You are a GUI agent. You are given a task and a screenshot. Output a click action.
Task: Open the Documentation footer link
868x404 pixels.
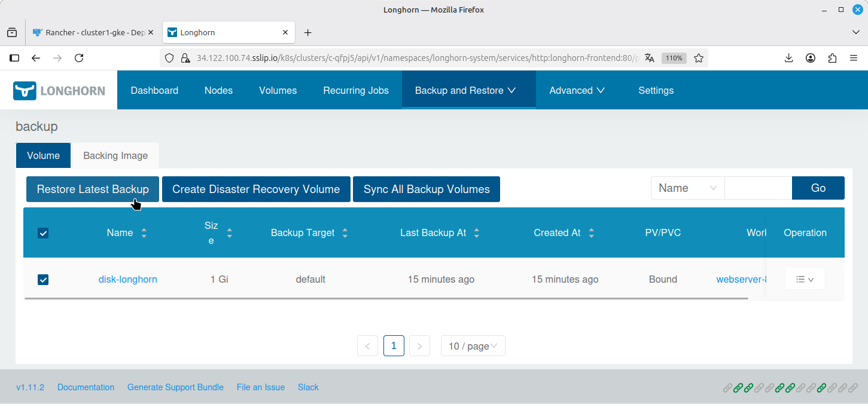(x=86, y=387)
